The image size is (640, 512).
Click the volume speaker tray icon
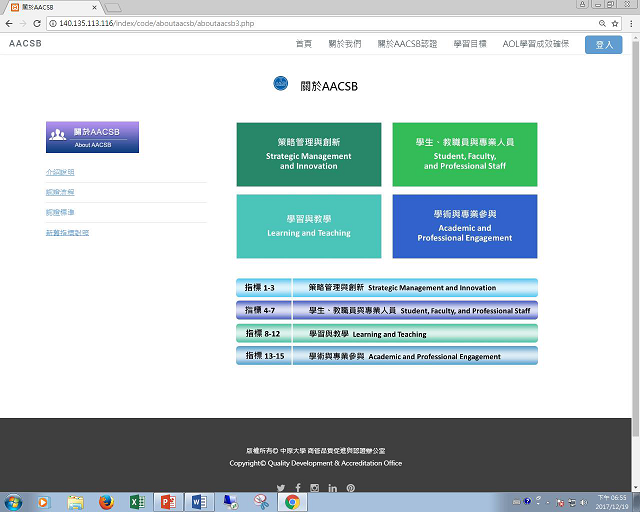[x=584, y=503]
